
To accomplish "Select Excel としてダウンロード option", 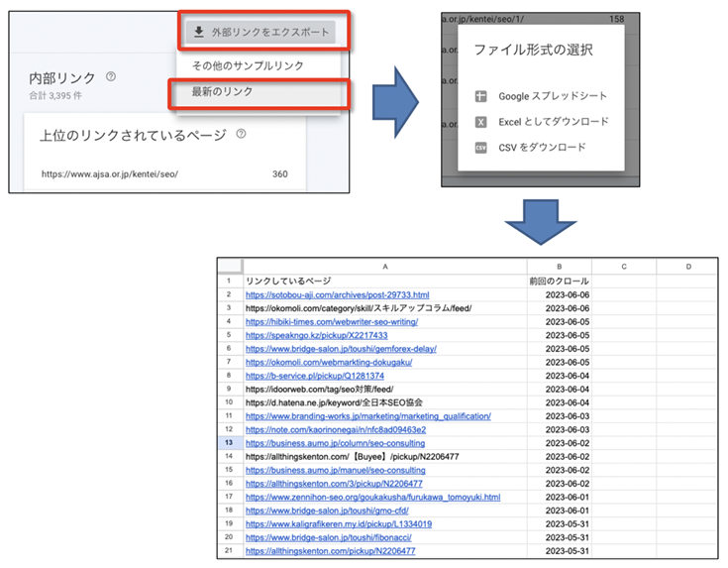I will click(541, 122).
